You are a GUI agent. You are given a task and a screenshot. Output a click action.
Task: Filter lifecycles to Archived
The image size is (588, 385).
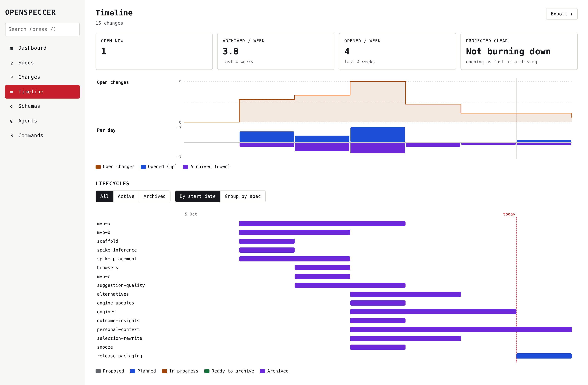click(155, 196)
